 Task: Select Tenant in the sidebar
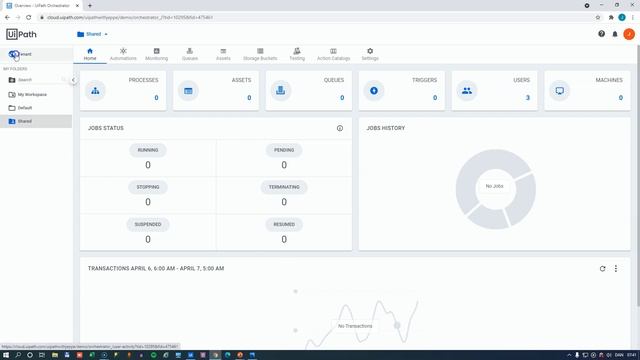pos(36,54)
